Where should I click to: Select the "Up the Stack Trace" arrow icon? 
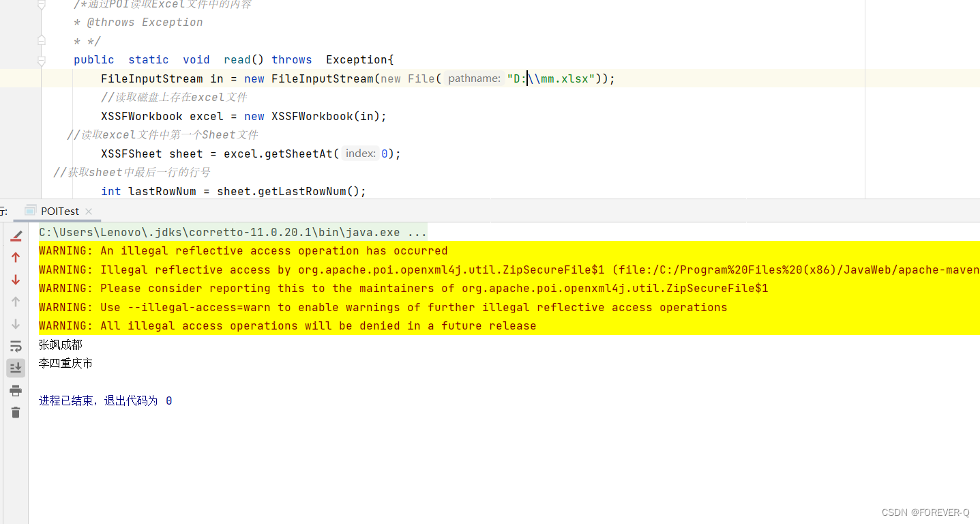coord(15,257)
